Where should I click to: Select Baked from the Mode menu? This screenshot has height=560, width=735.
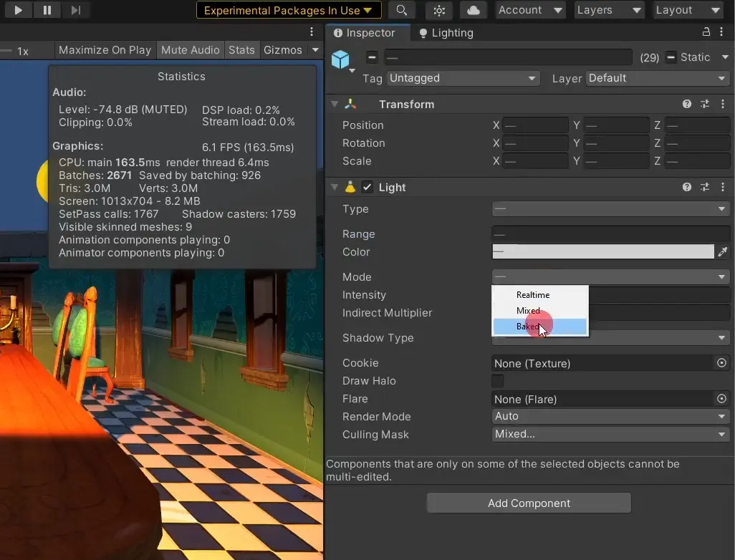[x=529, y=327]
